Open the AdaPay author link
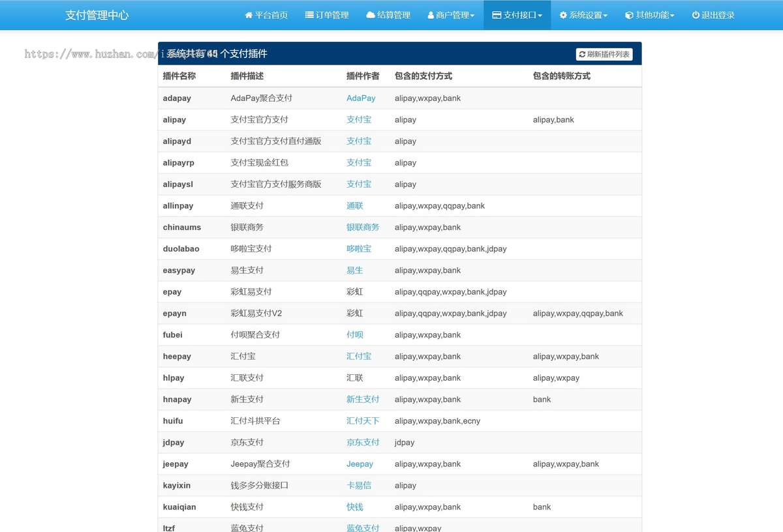Image resolution: width=783 pixels, height=532 pixels. (361, 98)
